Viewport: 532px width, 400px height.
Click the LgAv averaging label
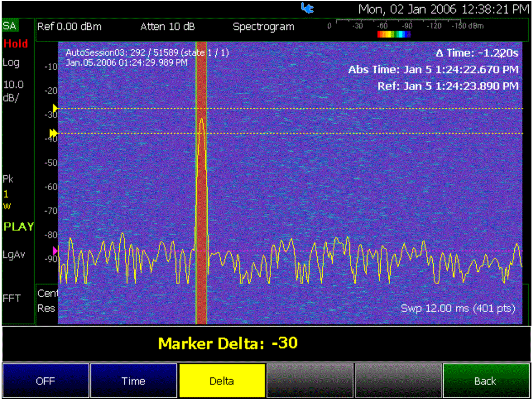(x=14, y=255)
